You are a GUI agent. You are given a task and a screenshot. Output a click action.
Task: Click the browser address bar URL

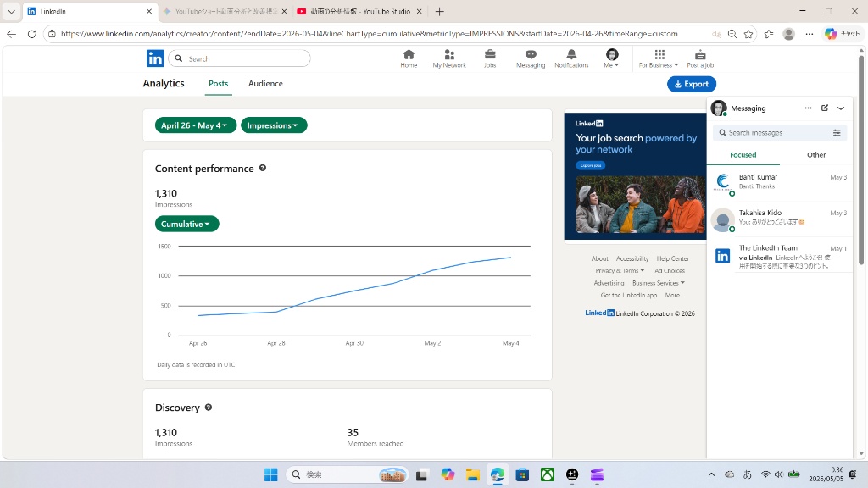[x=369, y=34]
